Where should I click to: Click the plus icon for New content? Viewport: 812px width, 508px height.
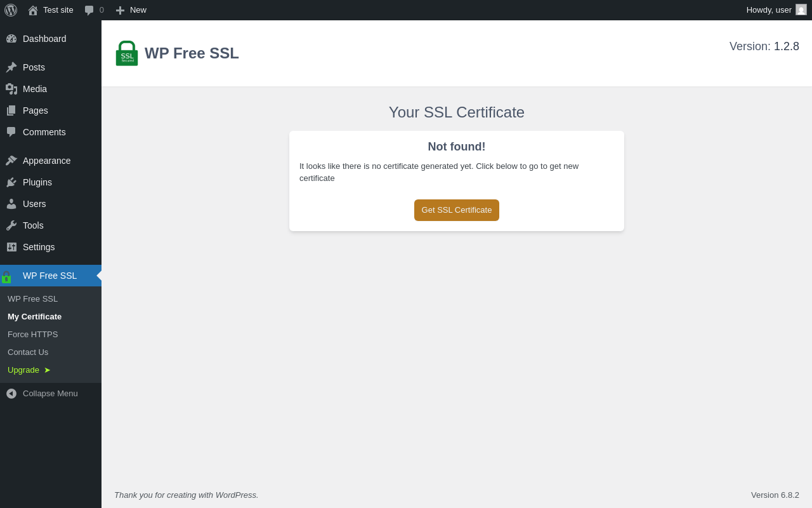click(x=120, y=10)
